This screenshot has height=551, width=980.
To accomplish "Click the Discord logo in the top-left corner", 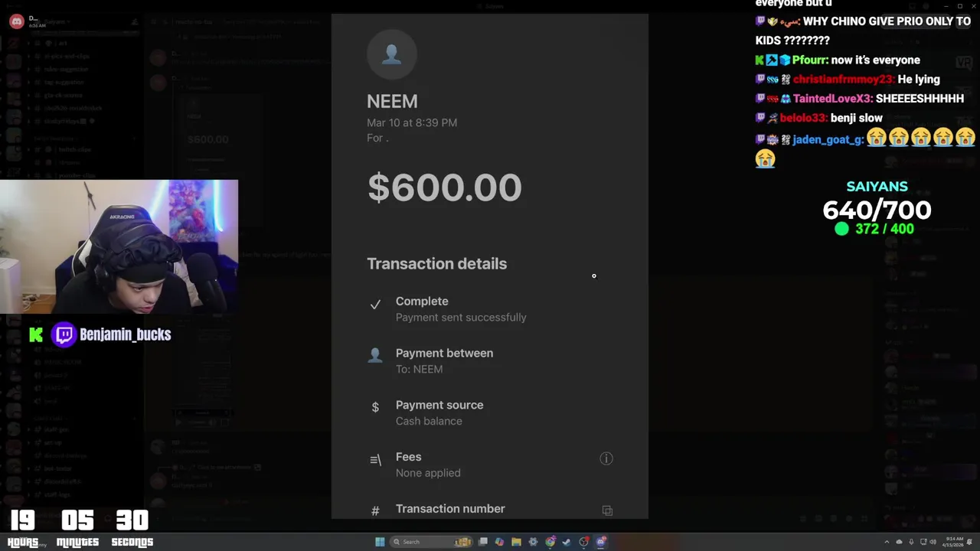I will [x=16, y=21].
